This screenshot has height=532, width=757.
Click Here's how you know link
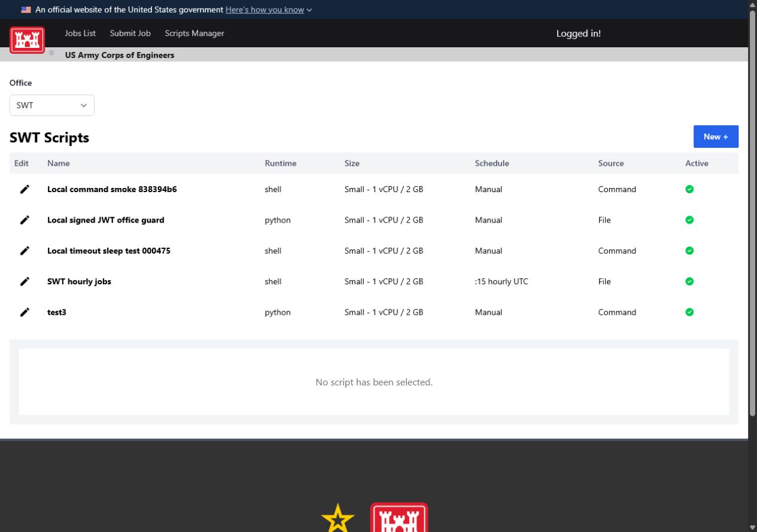tap(265, 10)
